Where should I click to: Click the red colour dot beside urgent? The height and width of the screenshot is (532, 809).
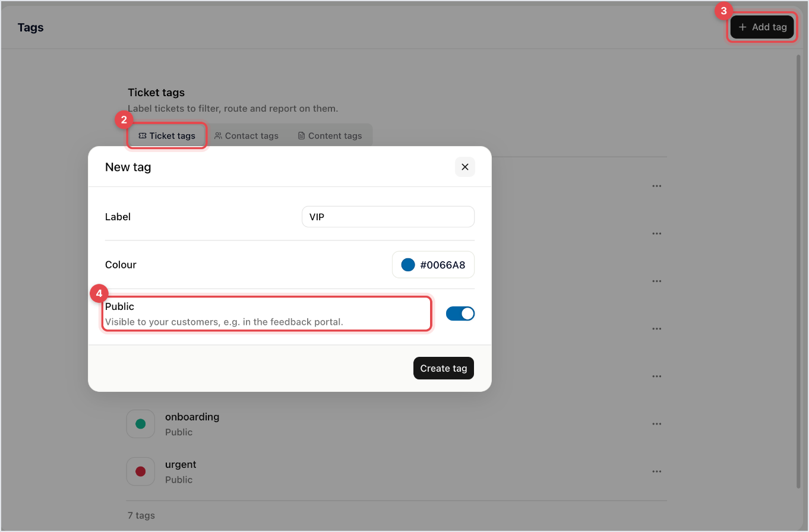click(x=141, y=471)
